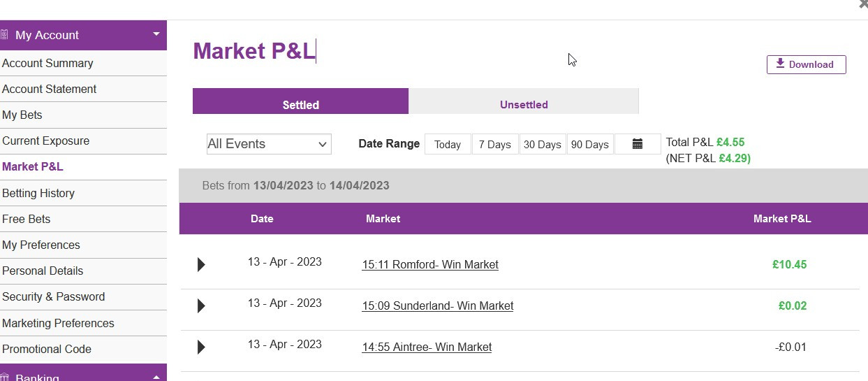Viewport: 868px width, 381px height.
Task: Go to Account Statement
Action: coord(50,89)
